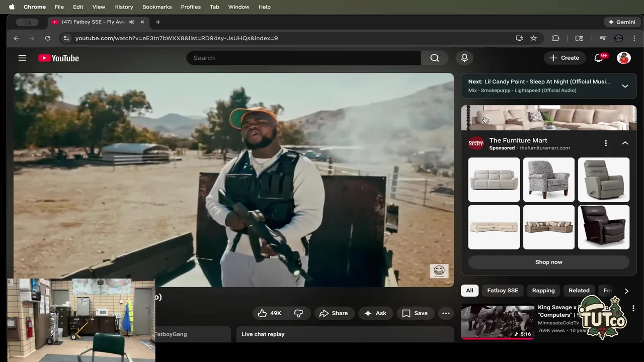The image size is (644, 362).
Task: Reload the page in Chrome
Action: coord(47,38)
